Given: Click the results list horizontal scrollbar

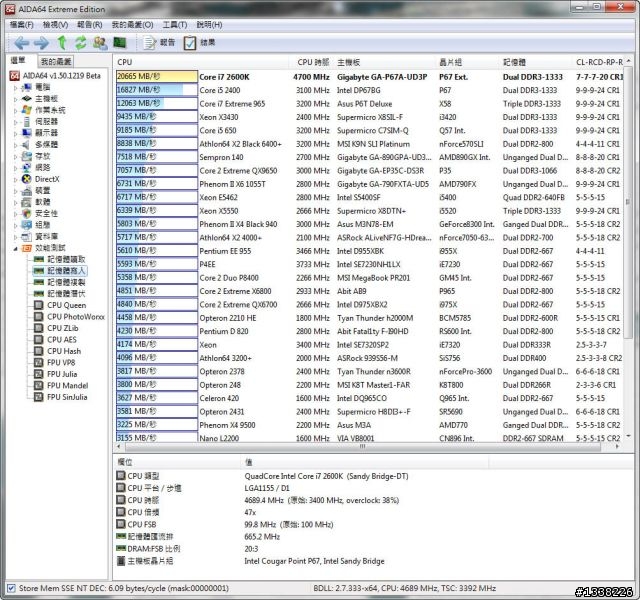Looking at the screenshot, I should pyautogui.click(x=362, y=447).
